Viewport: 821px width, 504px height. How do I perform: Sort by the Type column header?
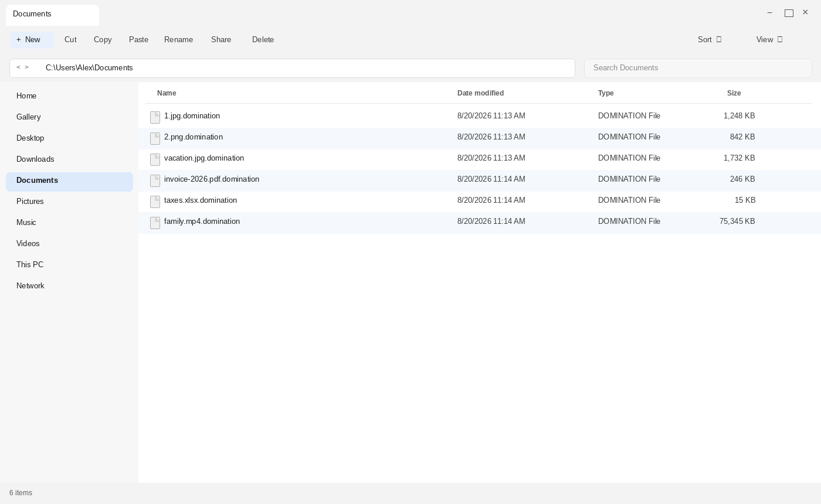click(606, 93)
